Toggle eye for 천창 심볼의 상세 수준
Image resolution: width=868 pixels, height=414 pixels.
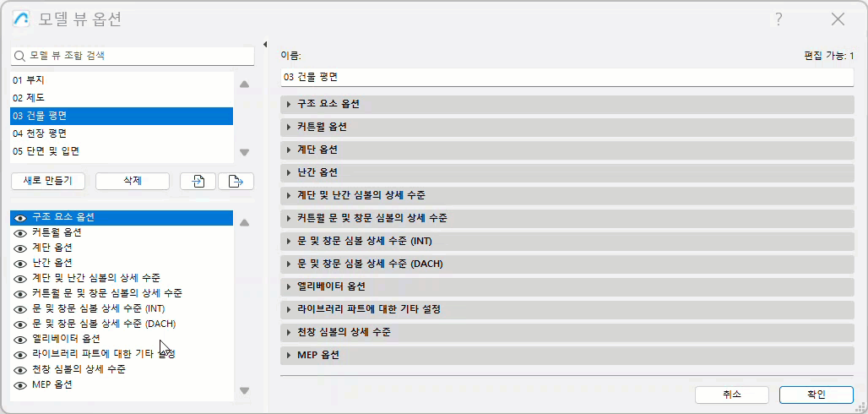21,369
